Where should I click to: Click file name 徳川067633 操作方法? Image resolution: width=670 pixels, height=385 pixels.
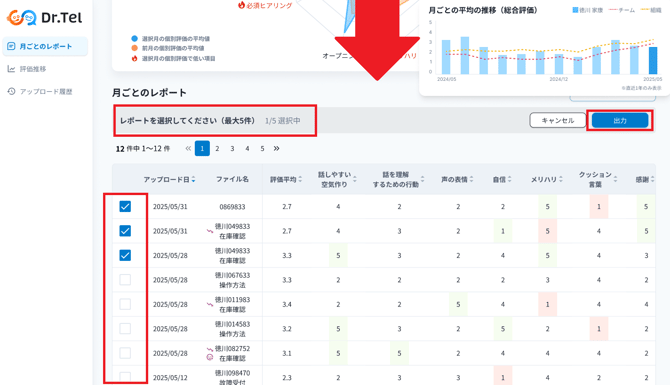click(232, 280)
